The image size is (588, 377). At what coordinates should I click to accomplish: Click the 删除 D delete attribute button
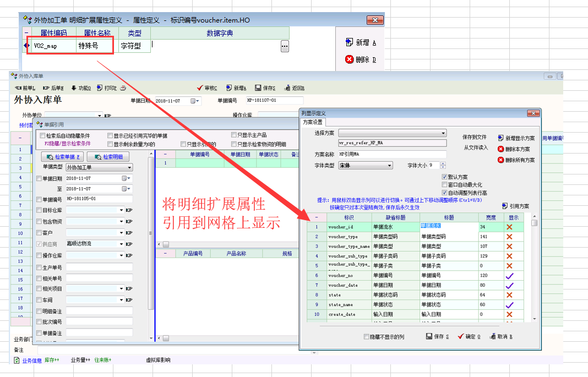click(361, 59)
